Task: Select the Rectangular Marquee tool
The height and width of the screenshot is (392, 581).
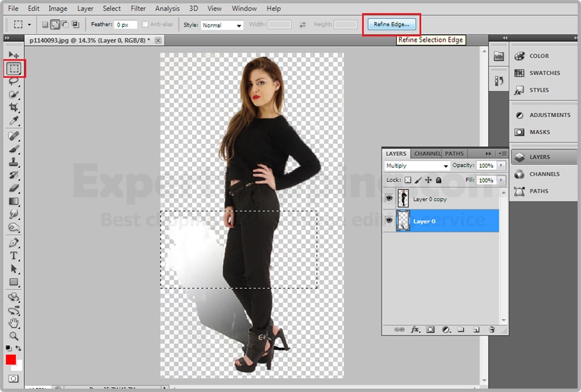Action: pyautogui.click(x=14, y=68)
